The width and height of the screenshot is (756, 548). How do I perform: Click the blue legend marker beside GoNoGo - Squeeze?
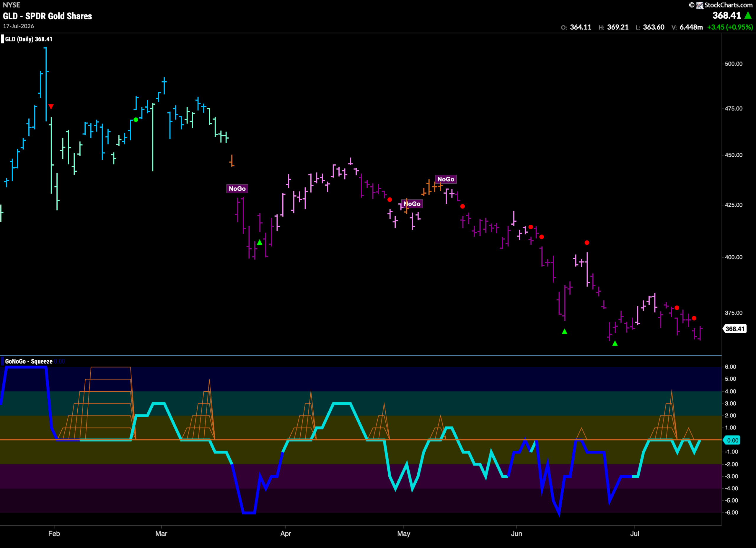3,361
